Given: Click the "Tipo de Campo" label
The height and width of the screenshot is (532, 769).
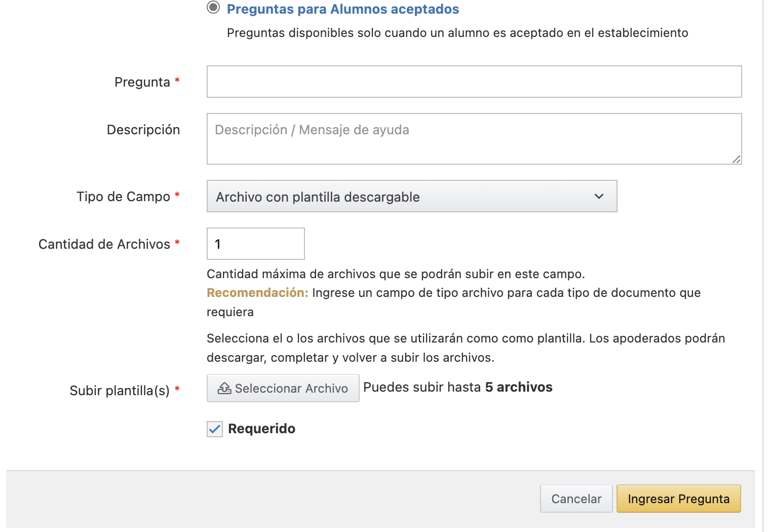Looking at the screenshot, I should tap(123, 197).
